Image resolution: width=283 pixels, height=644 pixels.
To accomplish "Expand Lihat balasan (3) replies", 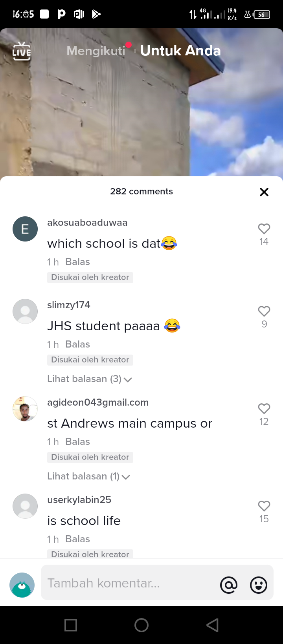I will [x=90, y=379].
